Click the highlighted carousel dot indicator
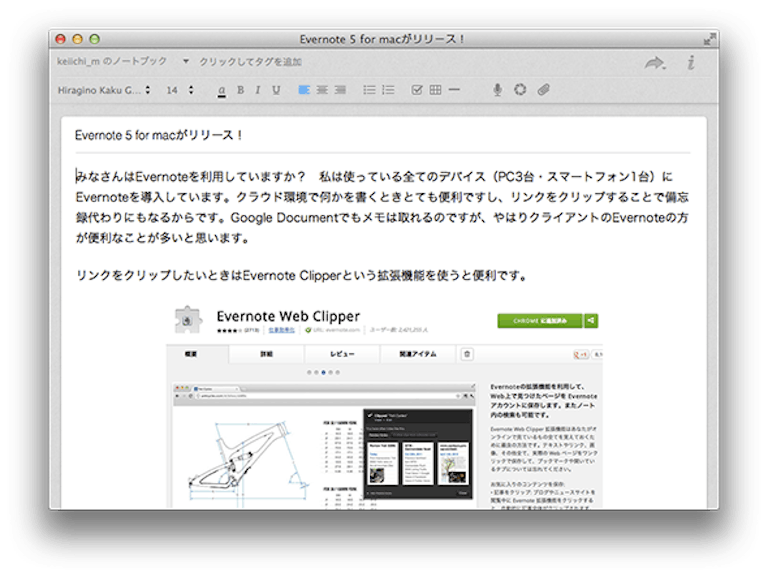The image size is (768, 577). (x=323, y=373)
